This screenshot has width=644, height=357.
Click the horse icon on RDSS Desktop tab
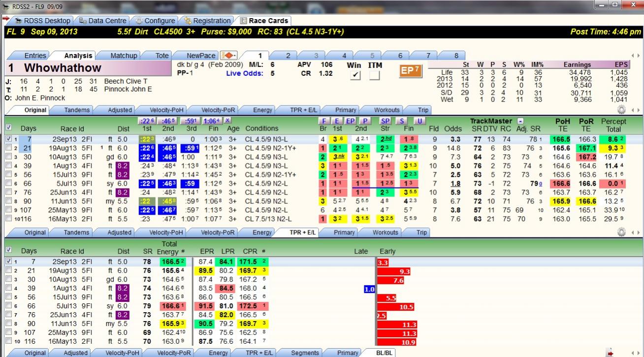pos(18,21)
